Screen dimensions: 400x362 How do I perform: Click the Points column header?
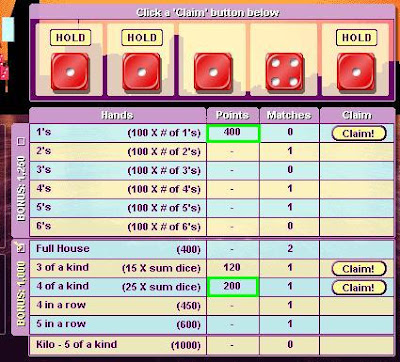tap(232, 115)
